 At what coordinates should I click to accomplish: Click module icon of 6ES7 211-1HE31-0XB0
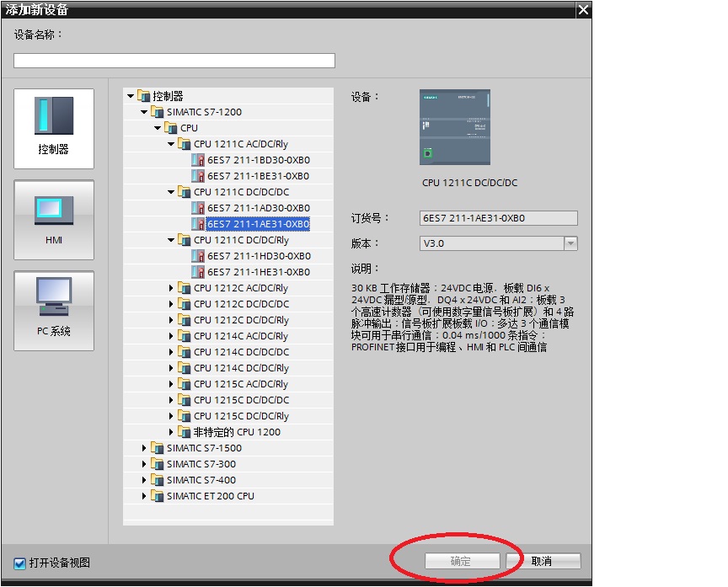tap(198, 272)
